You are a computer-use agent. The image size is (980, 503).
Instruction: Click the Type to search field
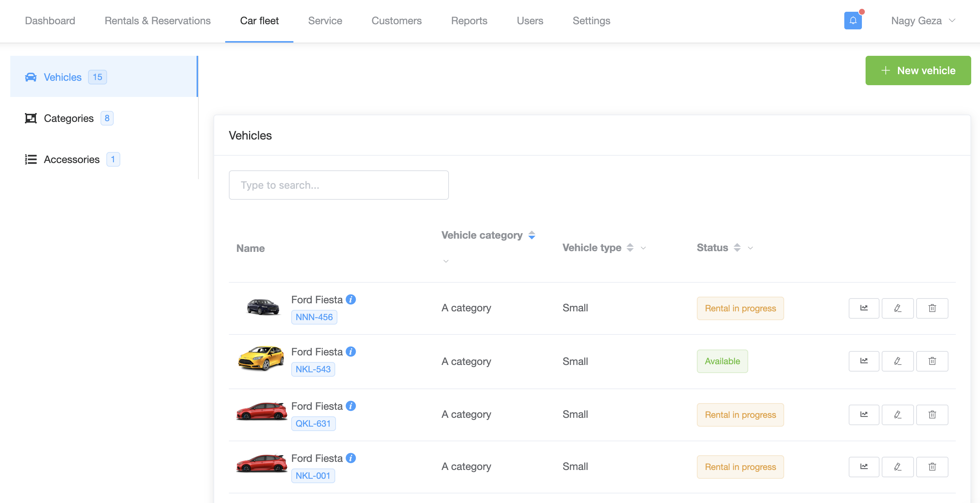tap(338, 185)
